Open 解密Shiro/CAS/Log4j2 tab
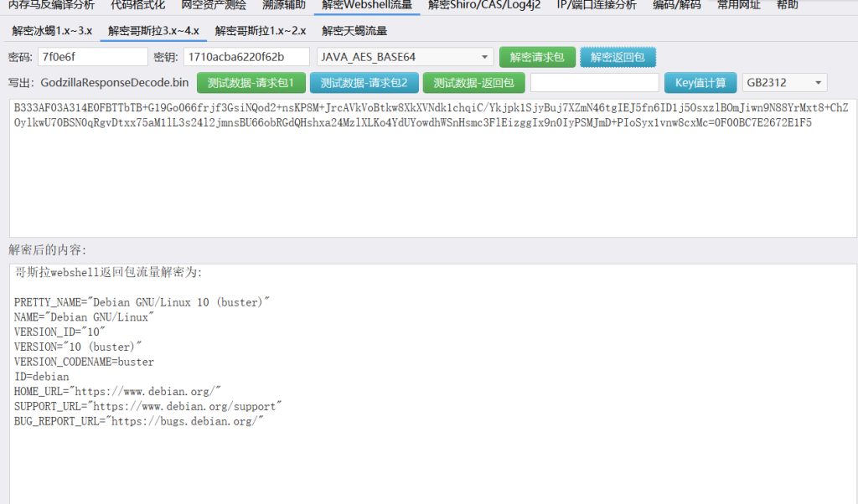Screen dimensions: 858x504 (484, 5)
